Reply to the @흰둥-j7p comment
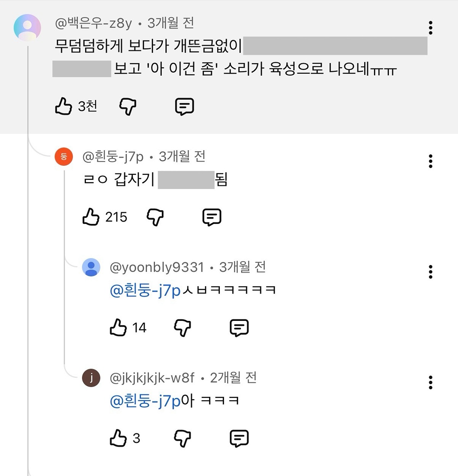The width and height of the screenshot is (458, 476). pos(212,217)
